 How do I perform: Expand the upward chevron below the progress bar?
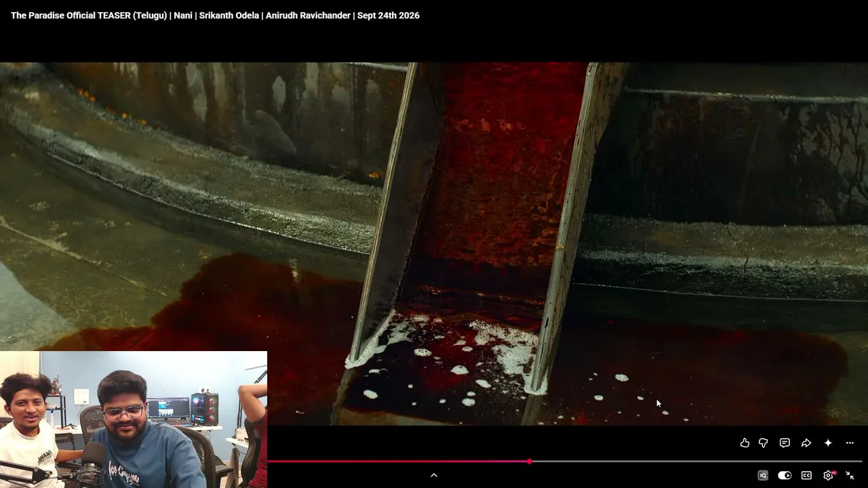(x=434, y=475)
